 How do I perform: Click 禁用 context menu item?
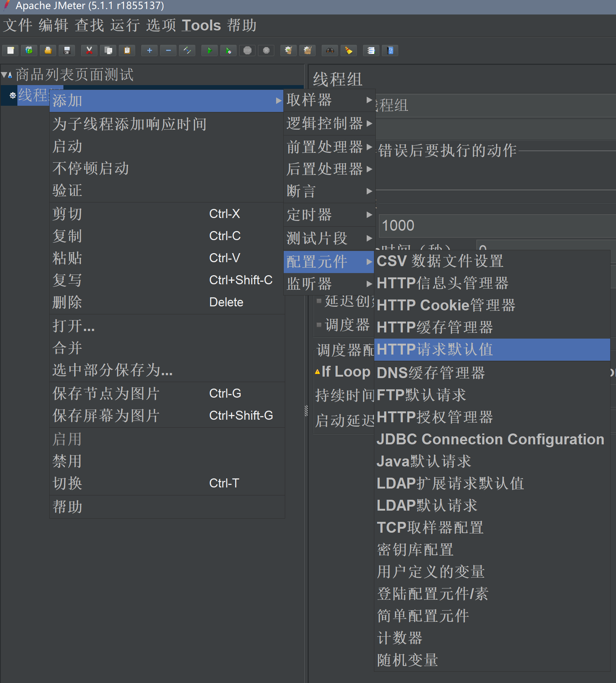tap(167, 461)
